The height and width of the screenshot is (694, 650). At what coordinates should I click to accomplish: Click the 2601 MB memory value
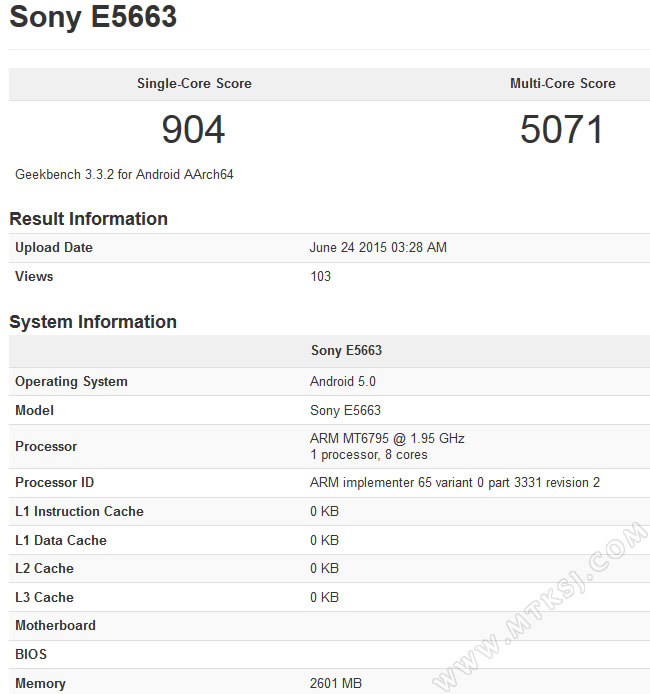coord(335,684)
